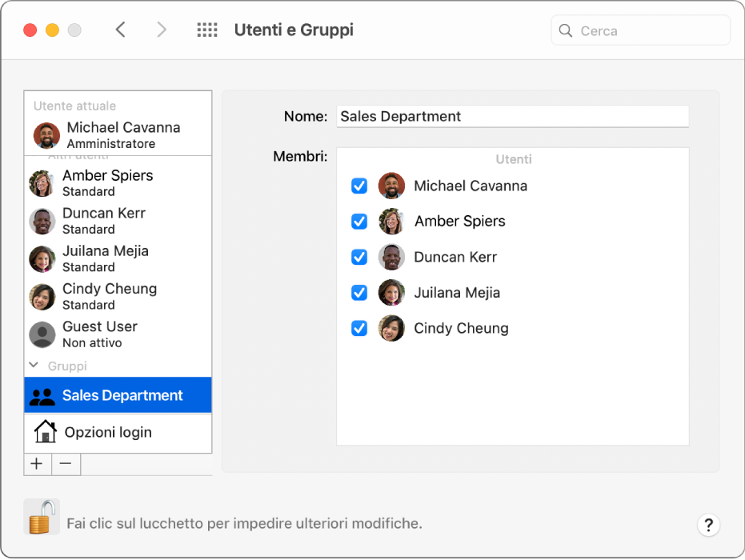Select Guest User in the sidebar
Viewport: 745px width, 560px height.
(x=100, y=334)
